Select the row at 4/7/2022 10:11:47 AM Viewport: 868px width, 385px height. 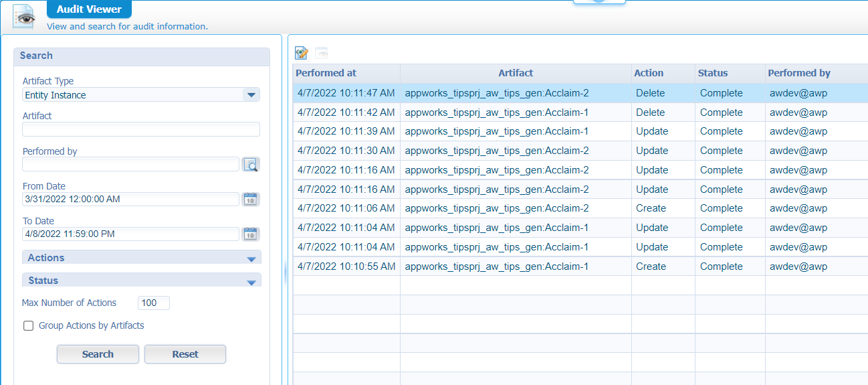coord(580,93)
